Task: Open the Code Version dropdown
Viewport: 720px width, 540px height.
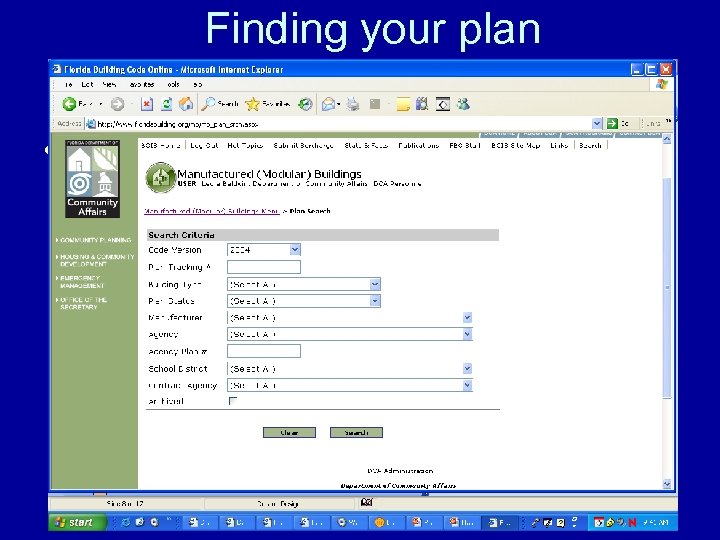Action: point(295,249)
